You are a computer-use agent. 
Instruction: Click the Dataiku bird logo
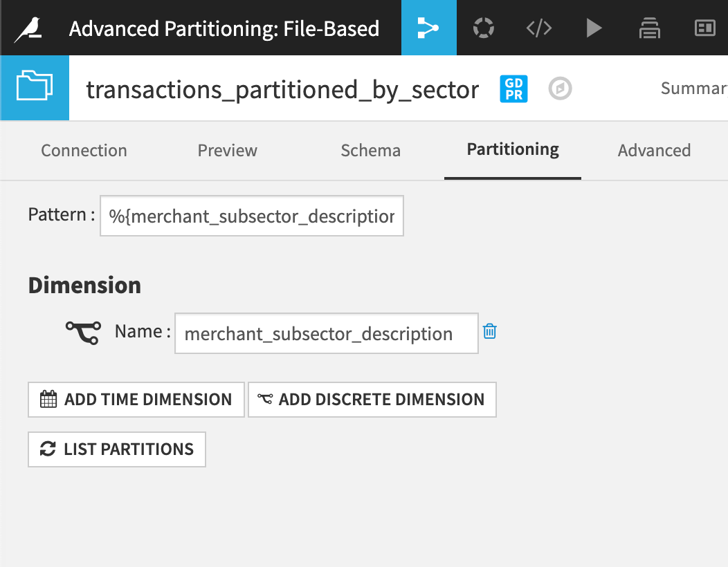click(x=28, y=28)
